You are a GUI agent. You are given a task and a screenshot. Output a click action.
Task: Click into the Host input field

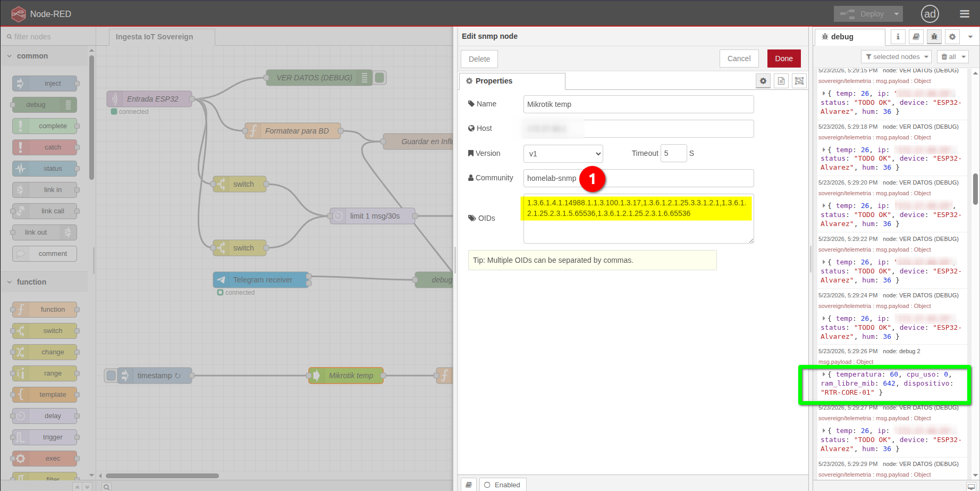[638, 129]
